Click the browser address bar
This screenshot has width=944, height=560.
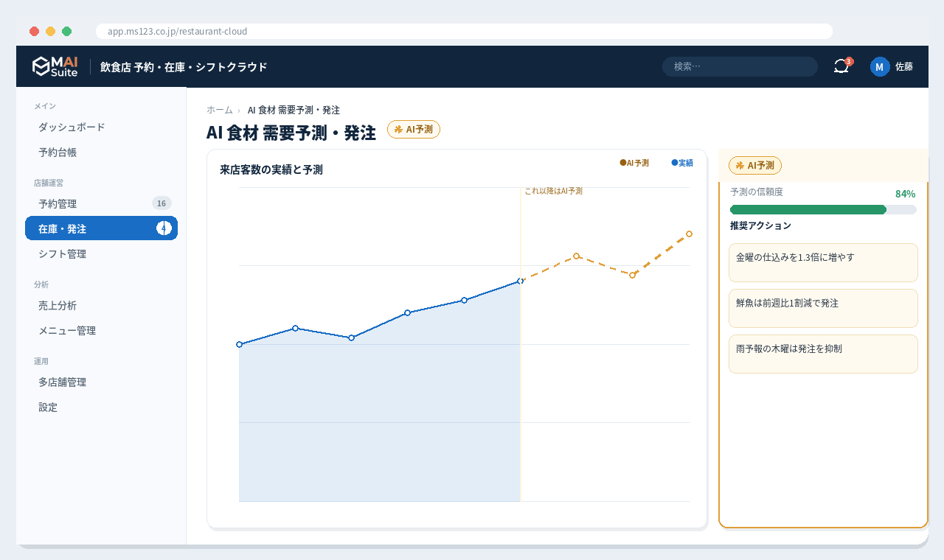coord(464,31)
